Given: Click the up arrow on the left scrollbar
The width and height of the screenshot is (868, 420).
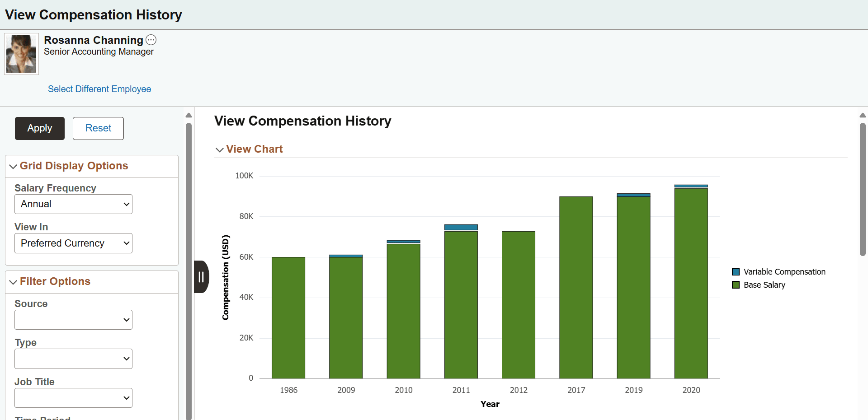Looking at the screenshot, I should [x=189, y=116].
